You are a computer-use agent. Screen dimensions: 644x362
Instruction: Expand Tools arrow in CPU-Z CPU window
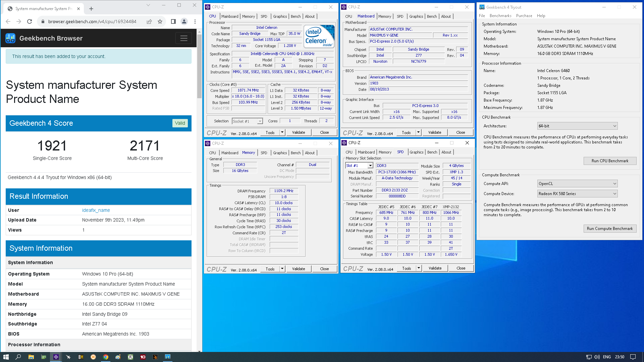click(282, 132)
